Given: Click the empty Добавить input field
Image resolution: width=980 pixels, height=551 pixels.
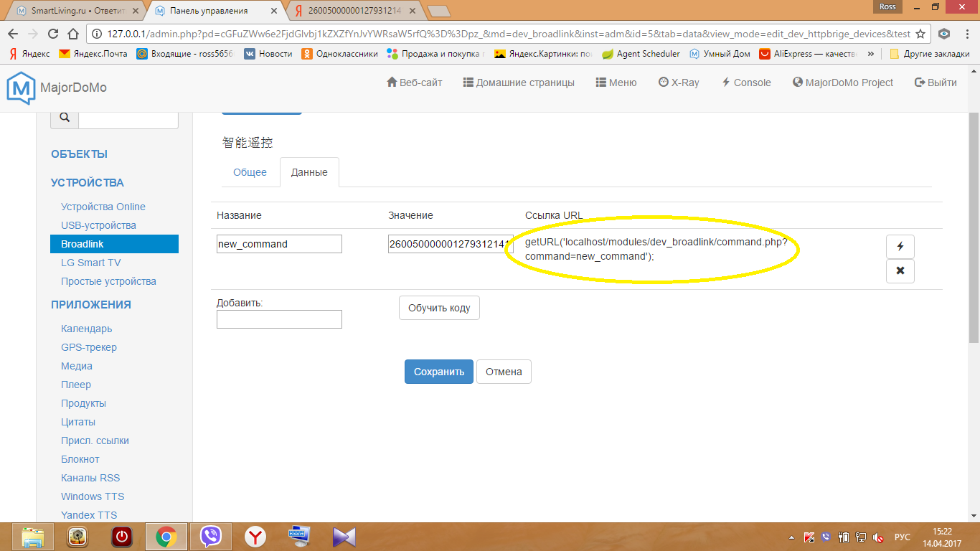Looking at the screenshot, I should coord(279,319).
